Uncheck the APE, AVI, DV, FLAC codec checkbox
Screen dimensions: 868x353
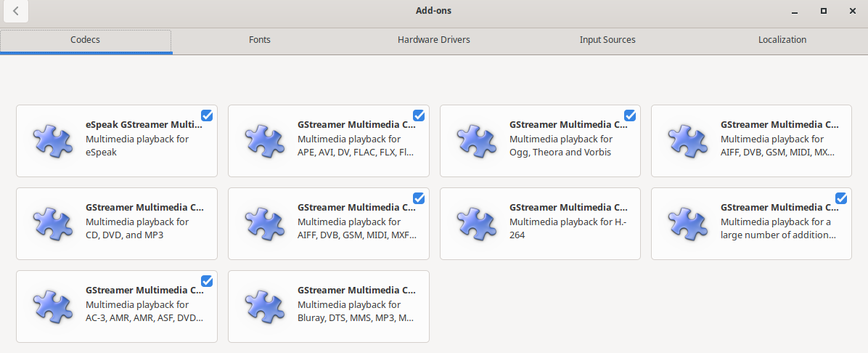pos(419,115)
